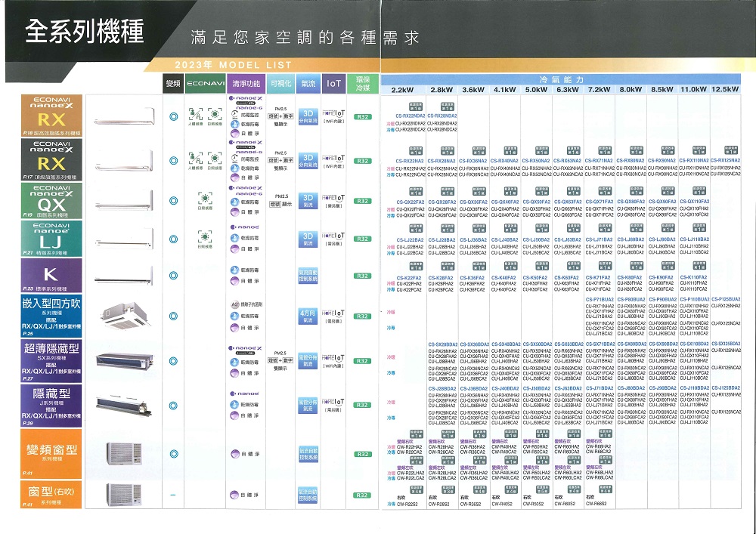Viewport: 756px width, 534px height.
Task: Click the 防霉監控 monitoring clock icon in RX row
Action: click(x=234, y=115)
